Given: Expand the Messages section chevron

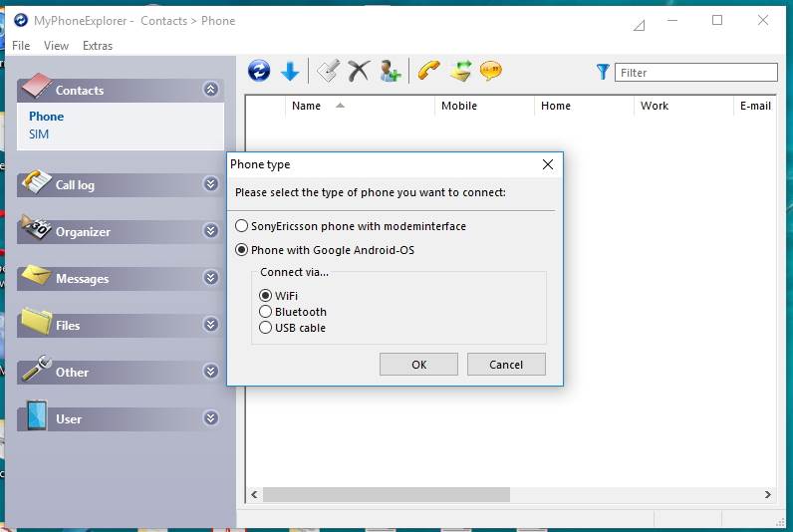Looking at the screenshot, I should pos(211,278).
